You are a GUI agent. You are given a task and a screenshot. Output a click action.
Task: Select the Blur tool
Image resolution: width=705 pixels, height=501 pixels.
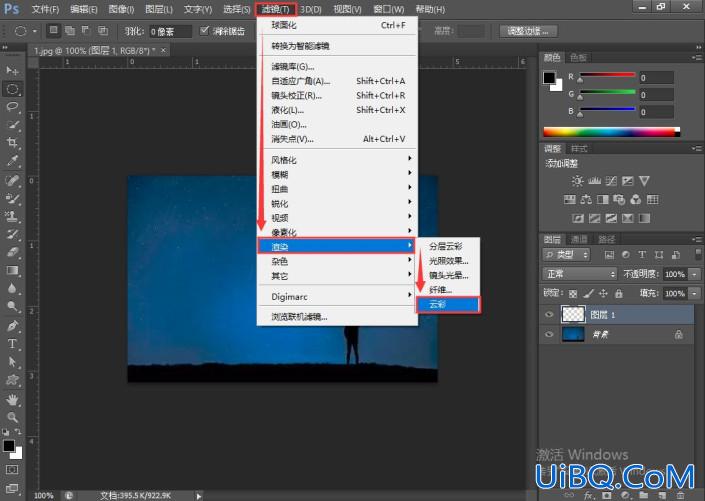(x=12, y=288)
